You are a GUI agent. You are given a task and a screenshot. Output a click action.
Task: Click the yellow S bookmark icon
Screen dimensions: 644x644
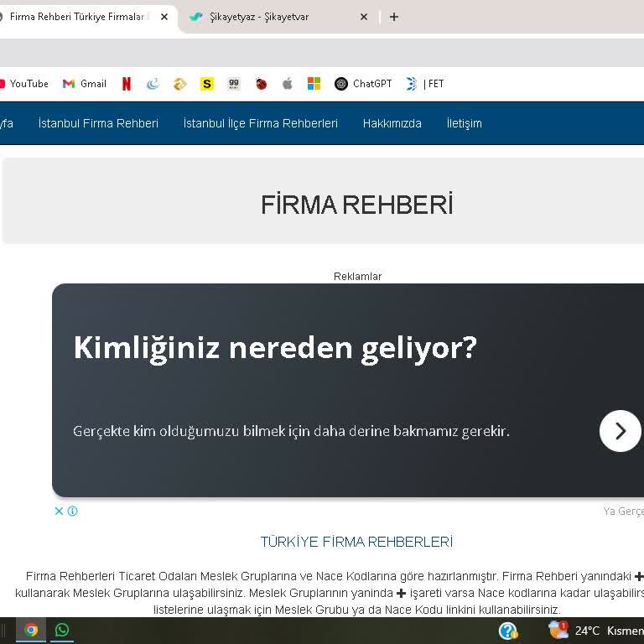pyautogui.click(x=207, y=84)
